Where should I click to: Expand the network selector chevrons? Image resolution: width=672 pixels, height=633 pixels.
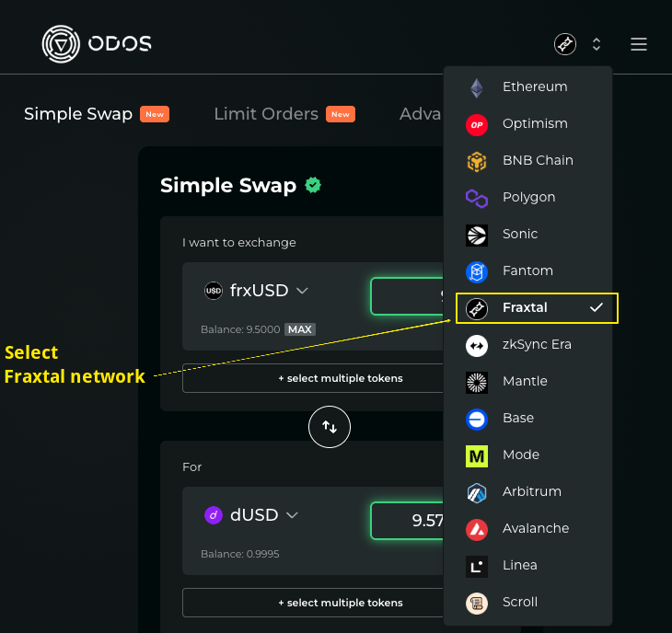pos(597,44)
